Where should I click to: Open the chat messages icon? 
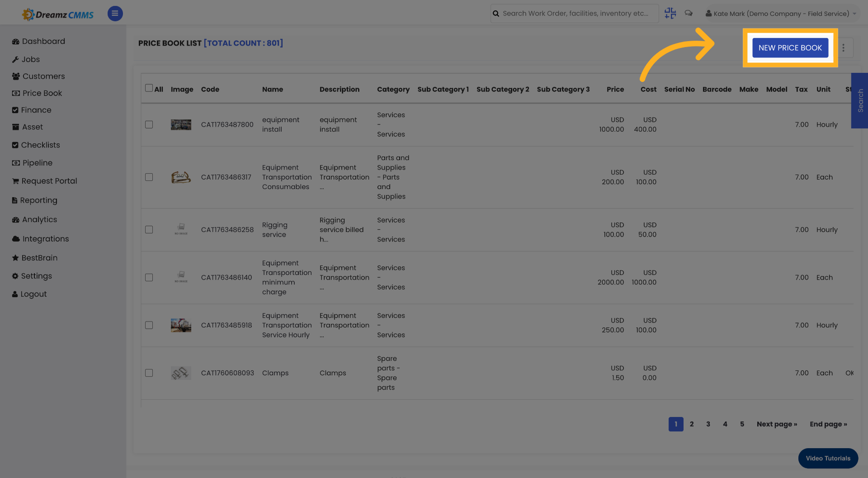tap(689, 13)
